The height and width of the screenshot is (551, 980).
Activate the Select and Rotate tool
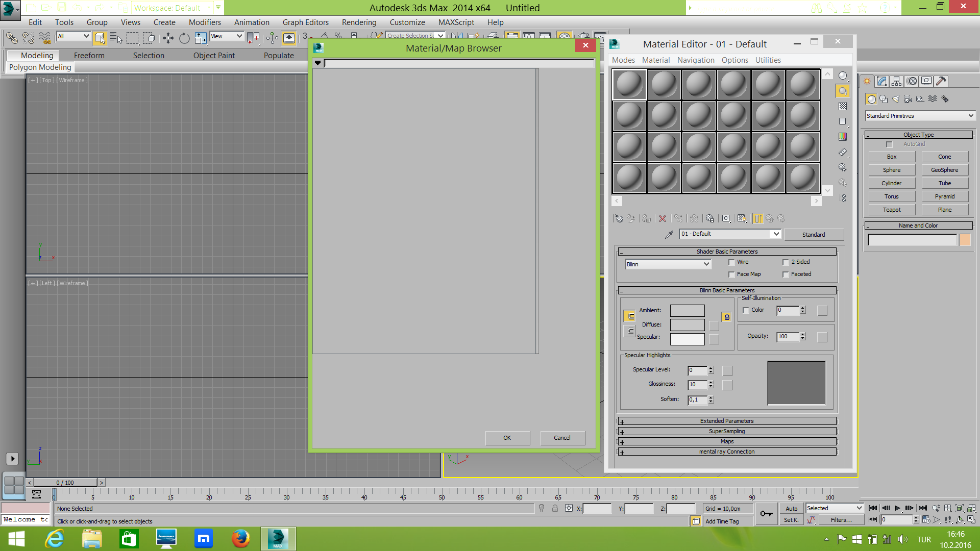[x=184, y=38]
